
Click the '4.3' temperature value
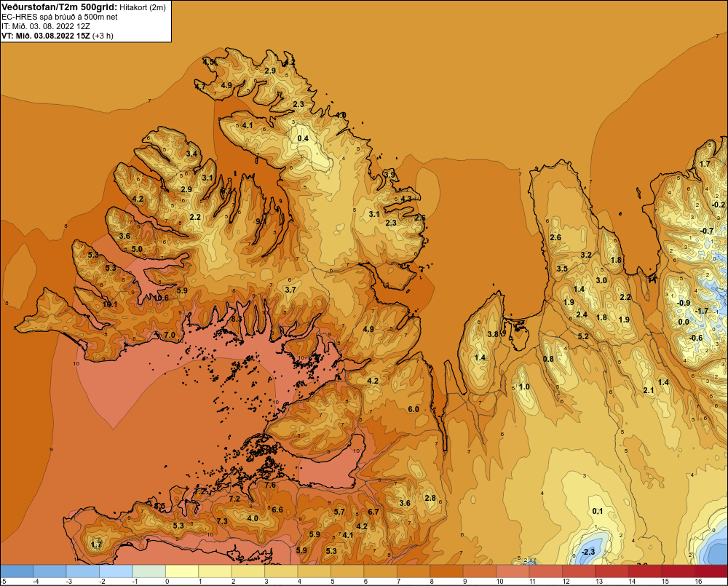[406, 199]
